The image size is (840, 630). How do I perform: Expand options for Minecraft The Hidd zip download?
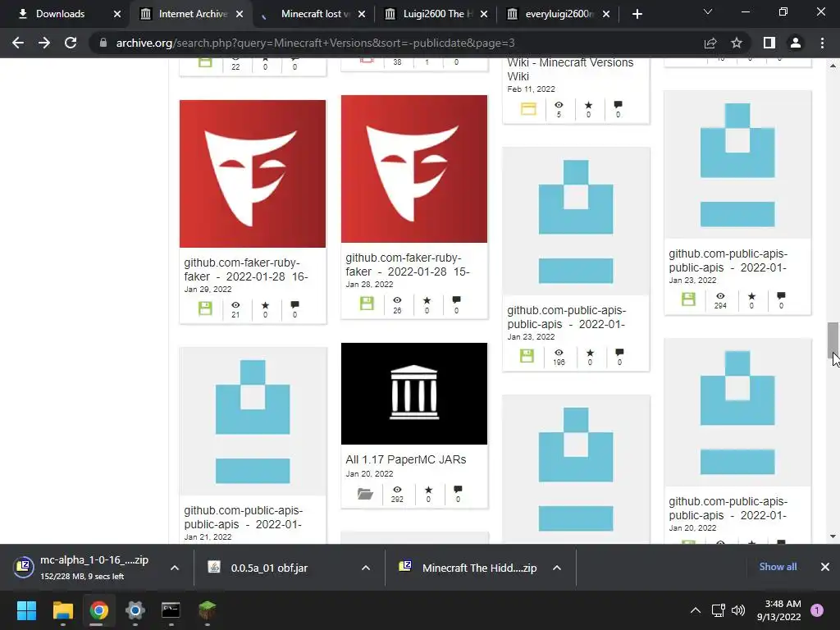[557, 568]
